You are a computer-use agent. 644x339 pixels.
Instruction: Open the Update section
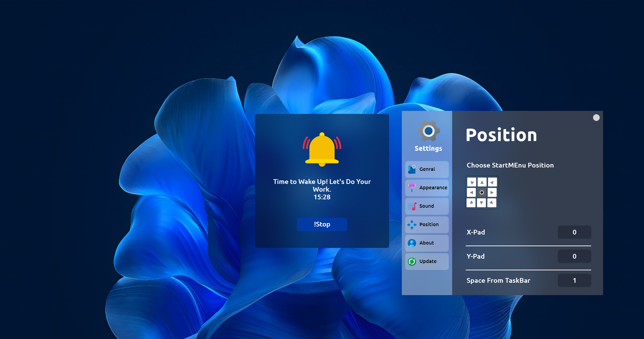coord(427,262)
